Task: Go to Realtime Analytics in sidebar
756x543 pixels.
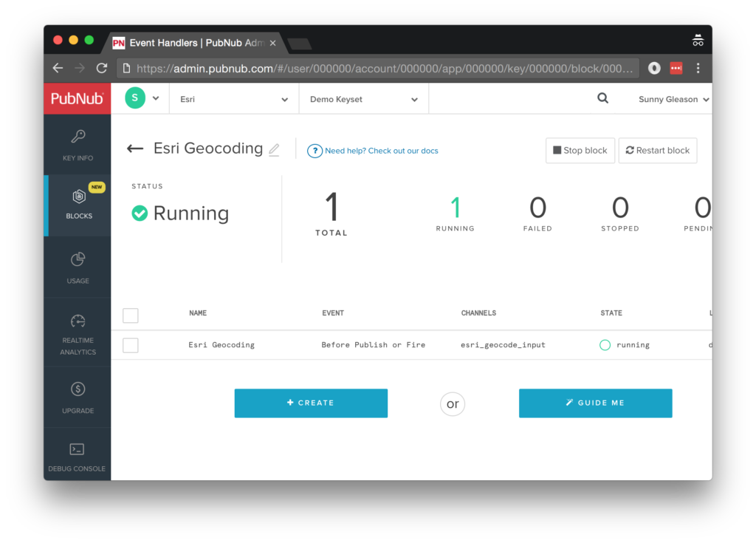Action: click(78, 334)
